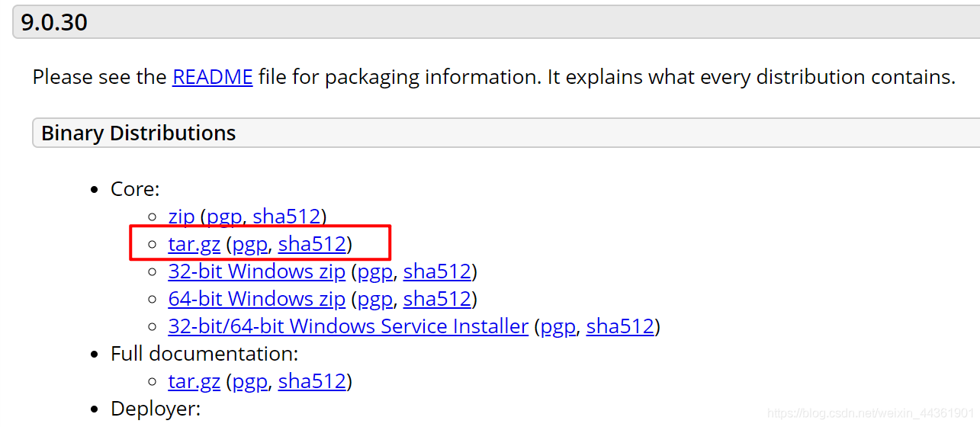Open sha512 checksum for 64-bit Windows zip
This screenshot has width=980, height=427.
click(x=438, y=299)
